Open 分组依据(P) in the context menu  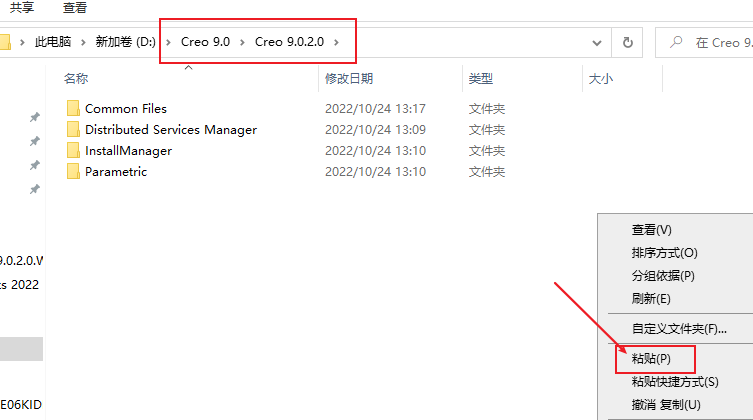click(x=663, y=276)
